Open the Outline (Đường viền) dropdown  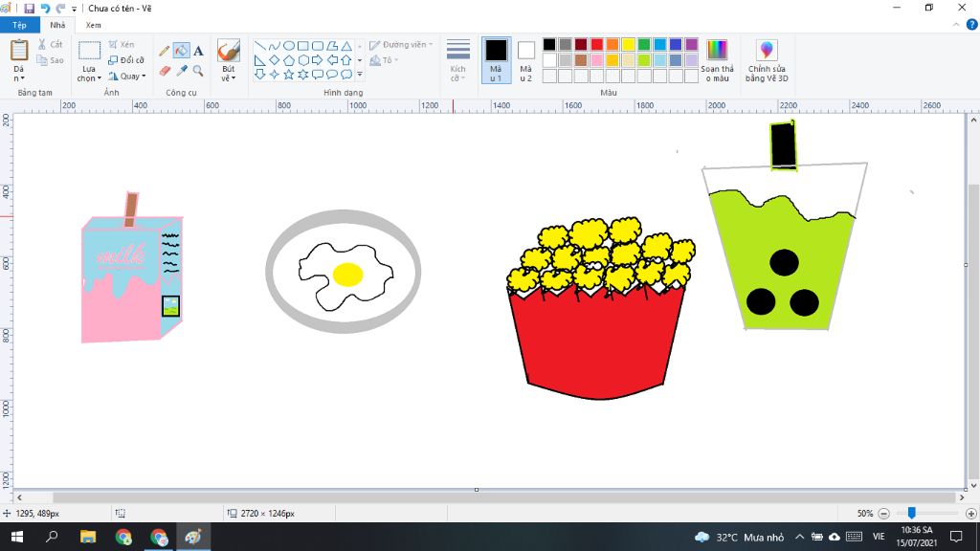401,45
